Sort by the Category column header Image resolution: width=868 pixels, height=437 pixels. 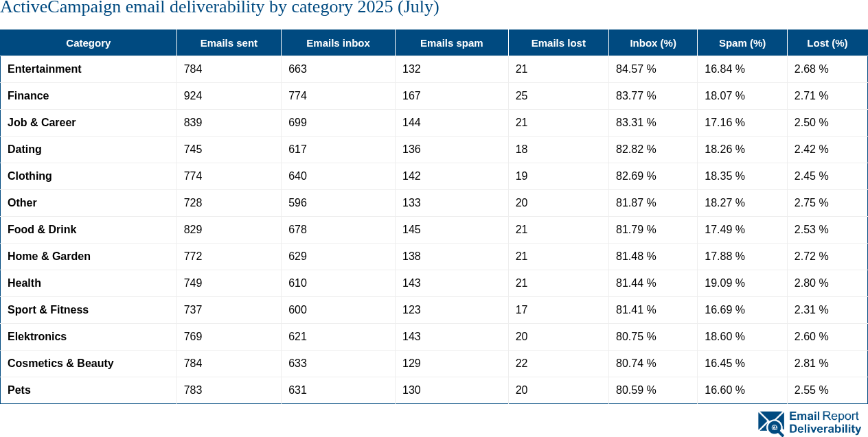pos(89,43)
